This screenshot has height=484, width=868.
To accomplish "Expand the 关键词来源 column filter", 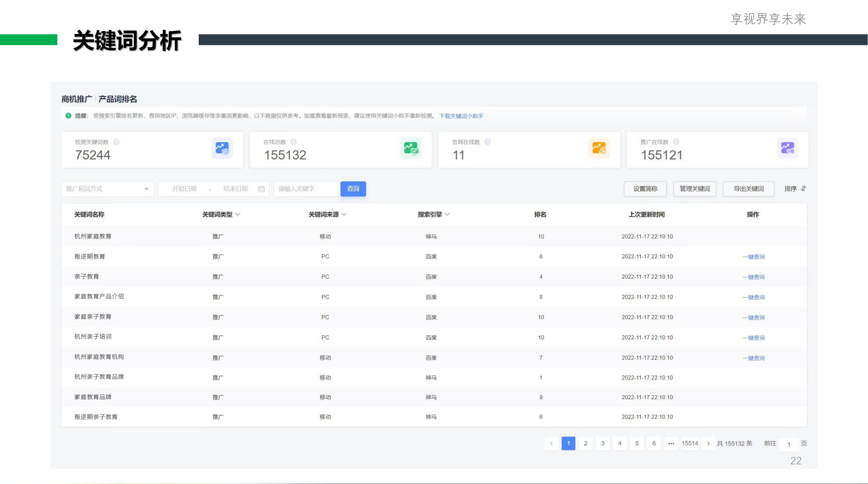I will (344, 215).
